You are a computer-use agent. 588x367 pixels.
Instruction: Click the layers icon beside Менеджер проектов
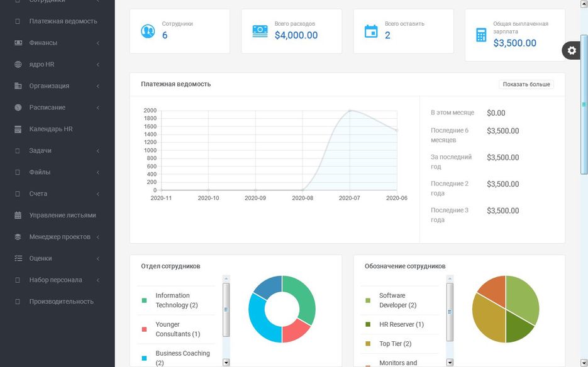tap(18, 237)
